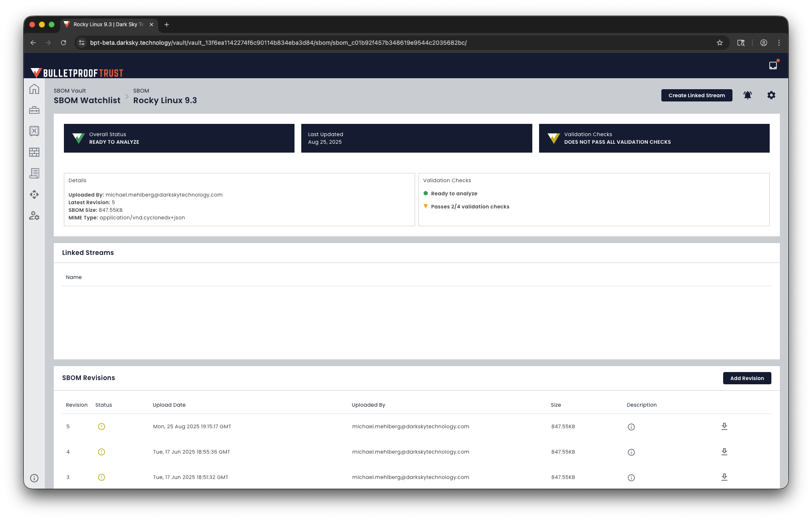Open browser profile icon
The height and width of the screenshot is (520, 812).
764,43
